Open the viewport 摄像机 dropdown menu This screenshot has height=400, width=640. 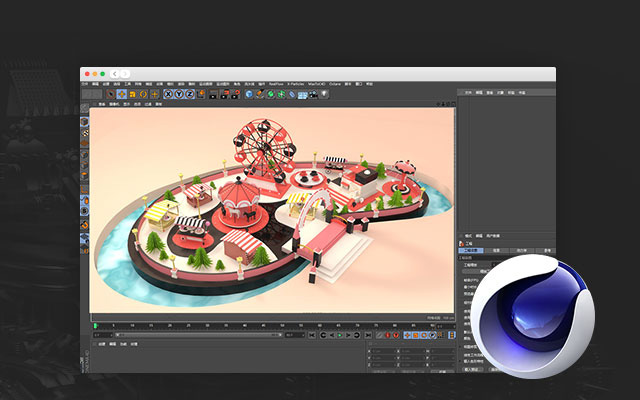[114, 103]
